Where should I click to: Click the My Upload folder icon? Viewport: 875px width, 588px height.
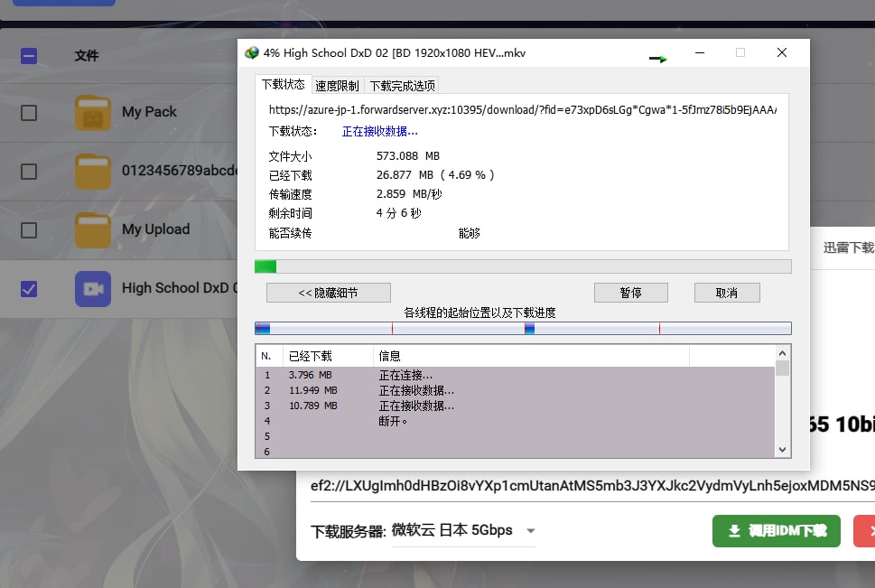click(93, 229)
